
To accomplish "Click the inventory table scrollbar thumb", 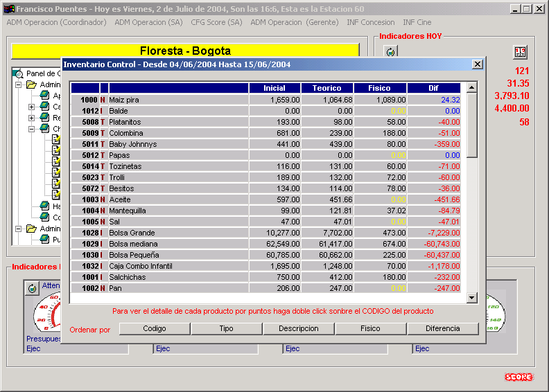I will click(x=472, y=125).
